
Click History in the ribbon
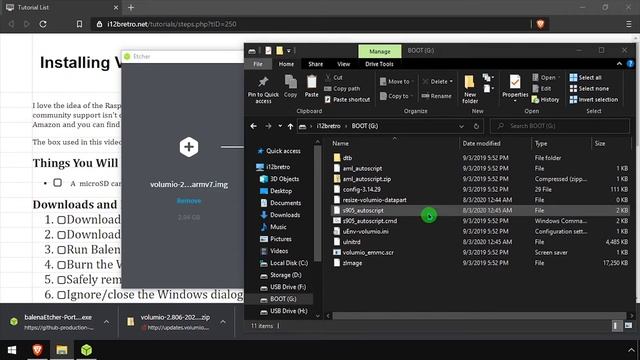(545, 99)
